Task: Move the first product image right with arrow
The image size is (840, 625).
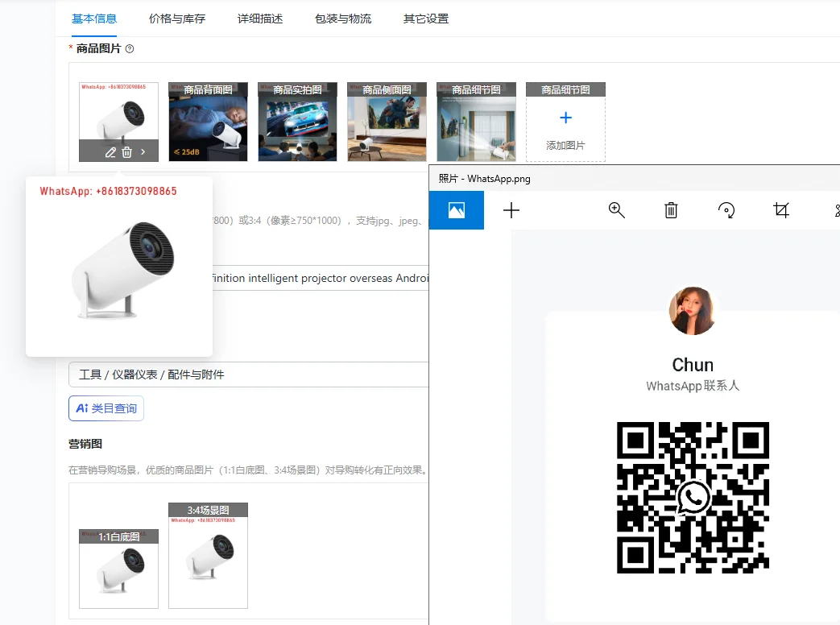Action: tap(143, 152)
